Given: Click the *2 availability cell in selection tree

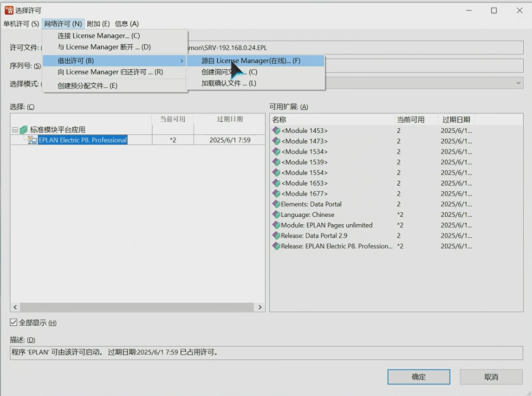Looking at the screenshot, I should (173, 140).
